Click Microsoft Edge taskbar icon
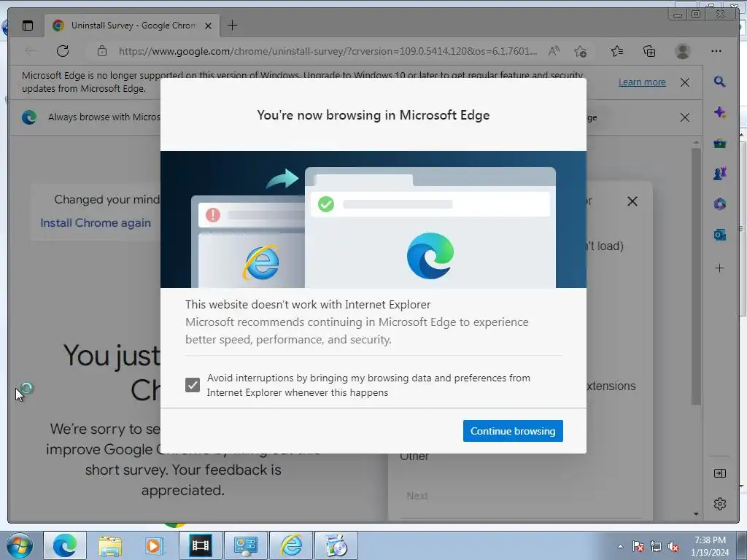Viewport: 747px width, 560px height. [x=65, y=545]
